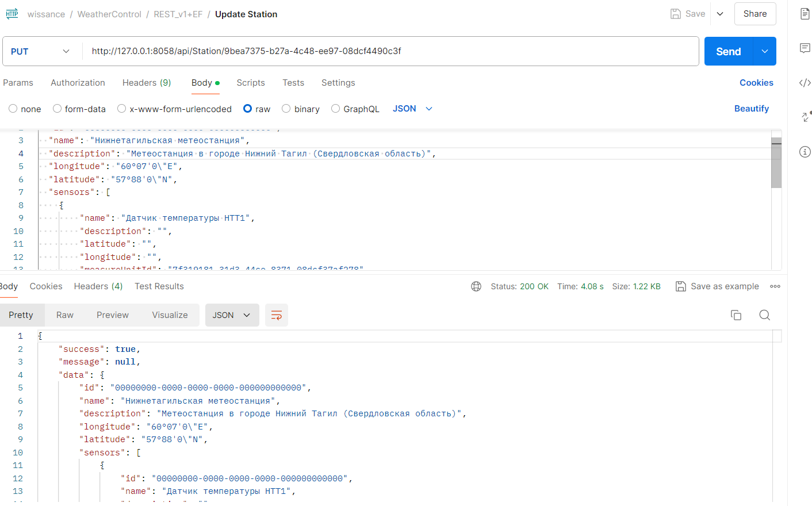
Task: Open the request Settings tab
Action: (338, 83)
